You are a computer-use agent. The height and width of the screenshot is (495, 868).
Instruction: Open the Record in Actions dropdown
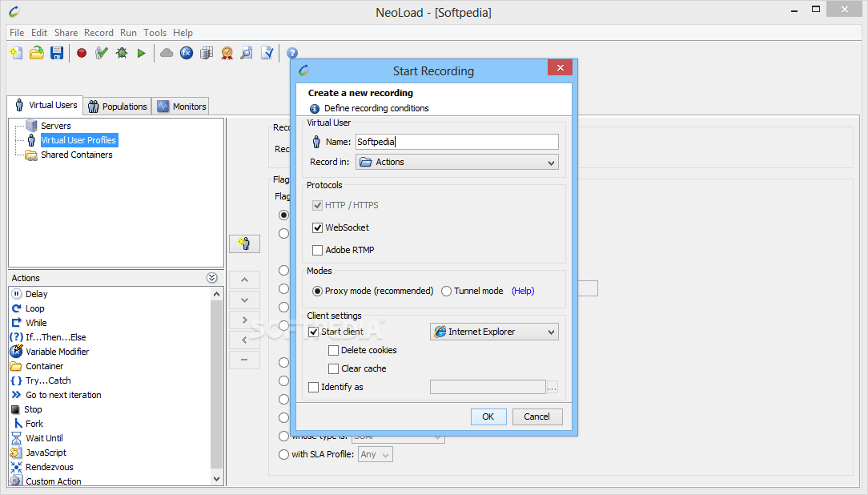coord(456,163)
